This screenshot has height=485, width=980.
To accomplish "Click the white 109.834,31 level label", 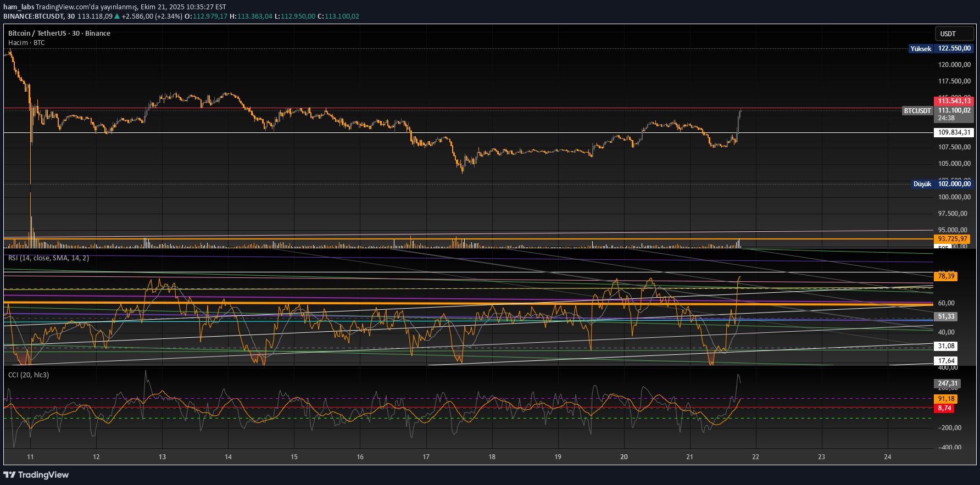I will pyautogui.click(x=954, y=132).
